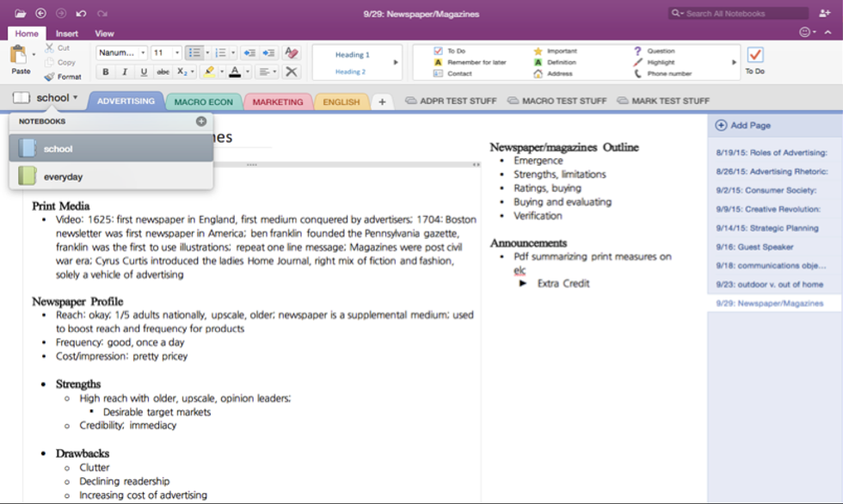The height and width of the screenshot is (504, 843).
Task: Open the font size dropdown
Action: click(x=167, y=52)
